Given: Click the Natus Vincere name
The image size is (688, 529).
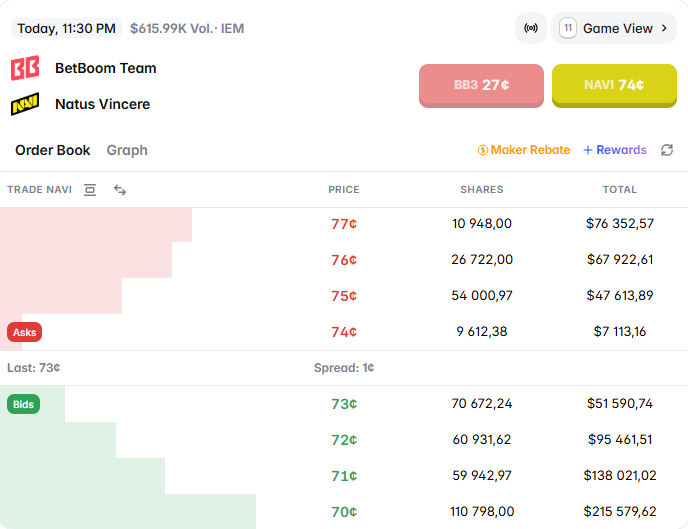Looking at the screenshot, I should coord(103,104).
